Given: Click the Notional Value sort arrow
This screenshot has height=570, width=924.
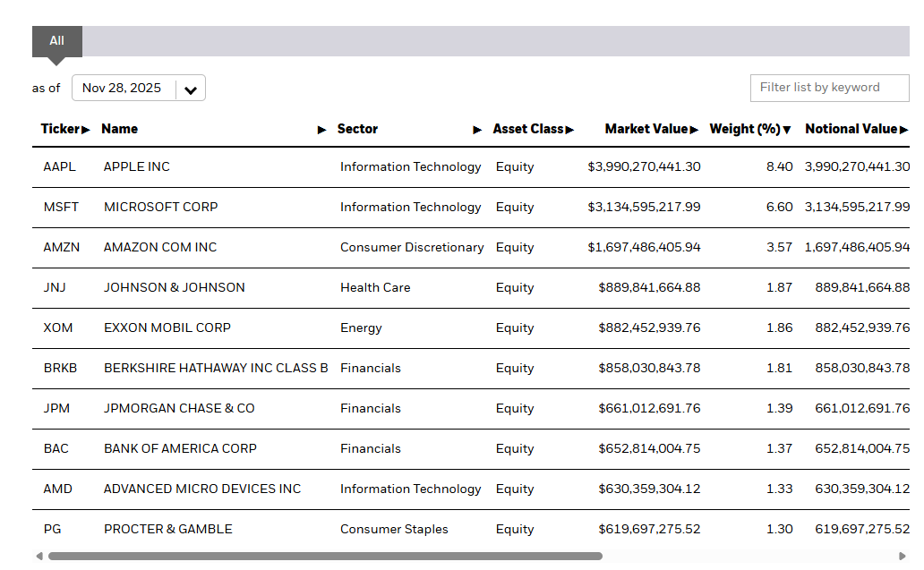Looking at the screenshot, I should click(x=903, y=130).
